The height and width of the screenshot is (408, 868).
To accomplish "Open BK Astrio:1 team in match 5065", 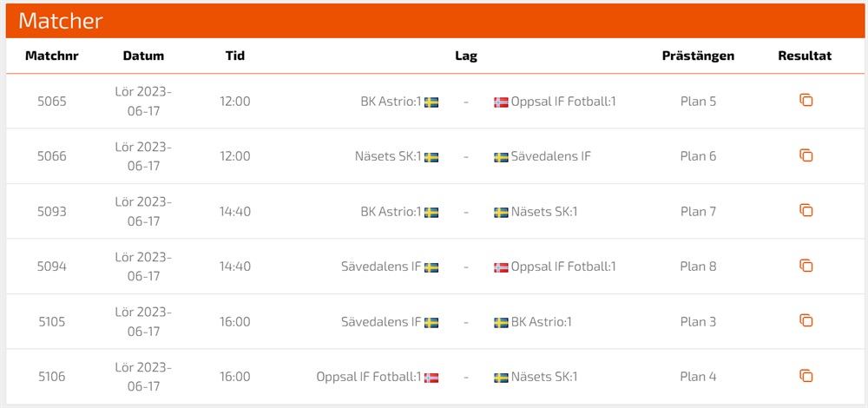I will [391, 102].
